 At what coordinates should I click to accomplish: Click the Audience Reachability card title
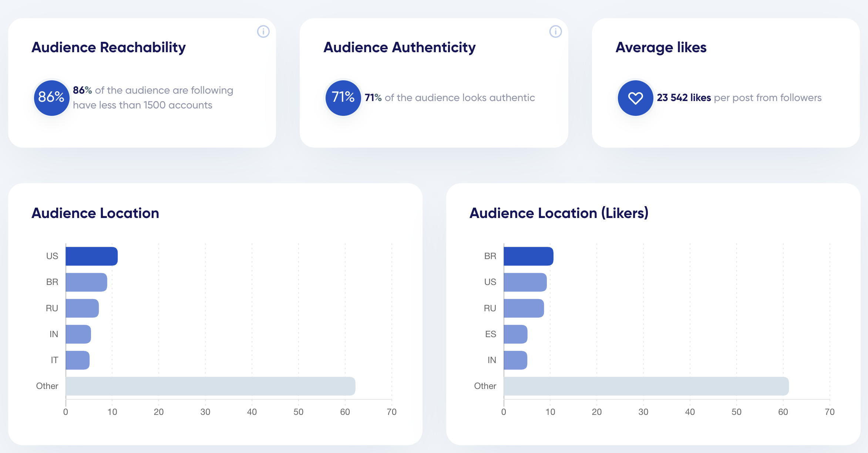coord(108,47)
